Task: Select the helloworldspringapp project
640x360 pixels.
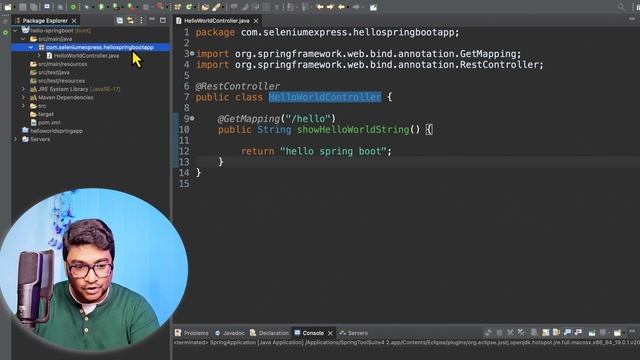Action: (x=53, y=131)
